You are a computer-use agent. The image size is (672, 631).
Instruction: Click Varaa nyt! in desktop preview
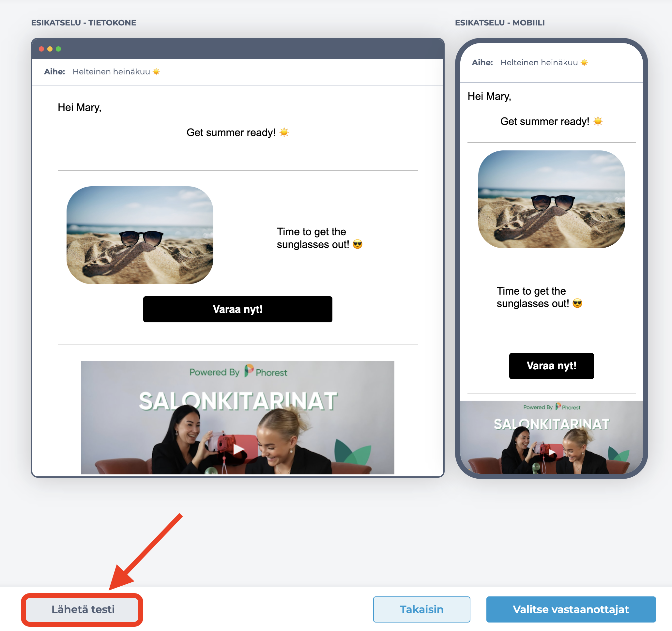coord(237,309)
